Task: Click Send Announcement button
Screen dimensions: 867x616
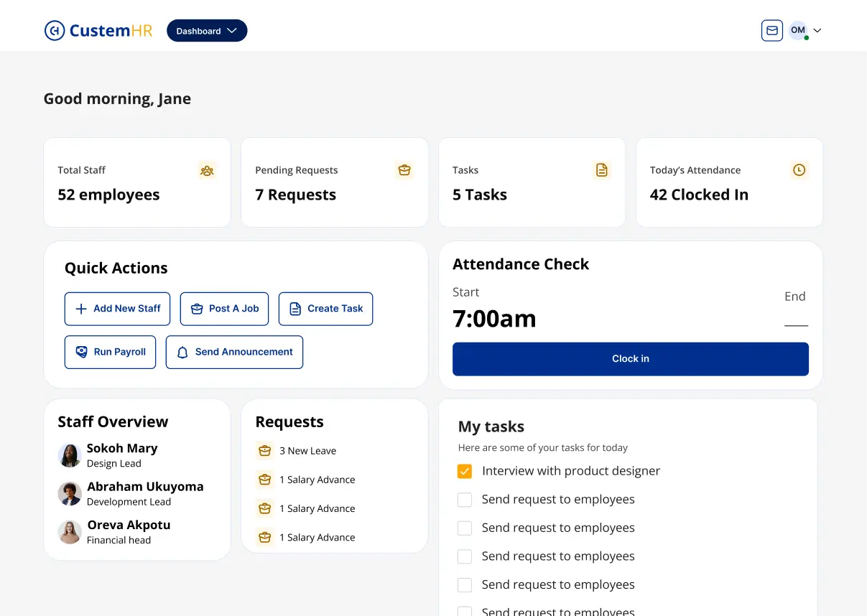Action: click(234, 353)
